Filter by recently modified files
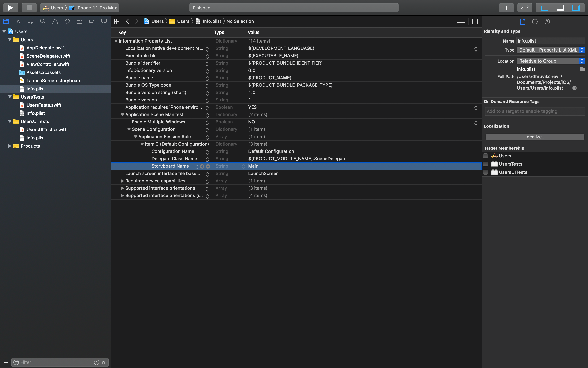The height and width of the screenshot is (368, 588). pos(96,362)
